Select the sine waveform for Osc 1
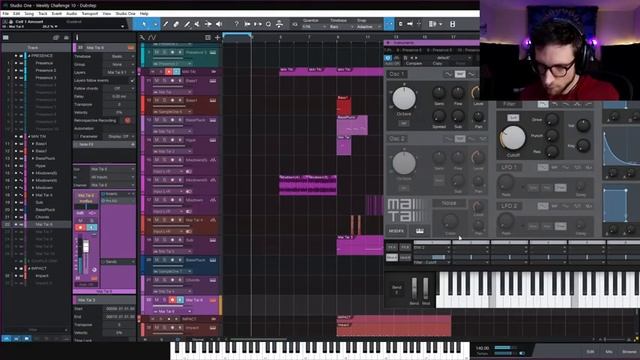This screenshot has height=360, width=640. 448,74
